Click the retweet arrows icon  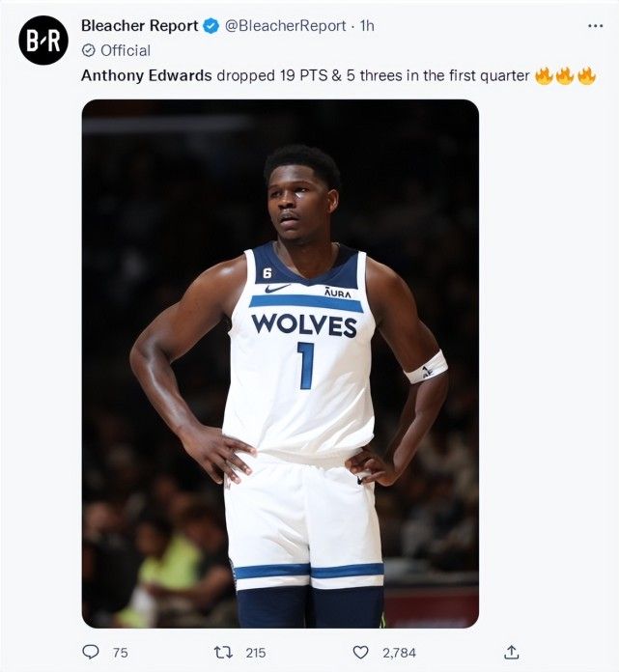pyautogui.click(x=223, y=653)
